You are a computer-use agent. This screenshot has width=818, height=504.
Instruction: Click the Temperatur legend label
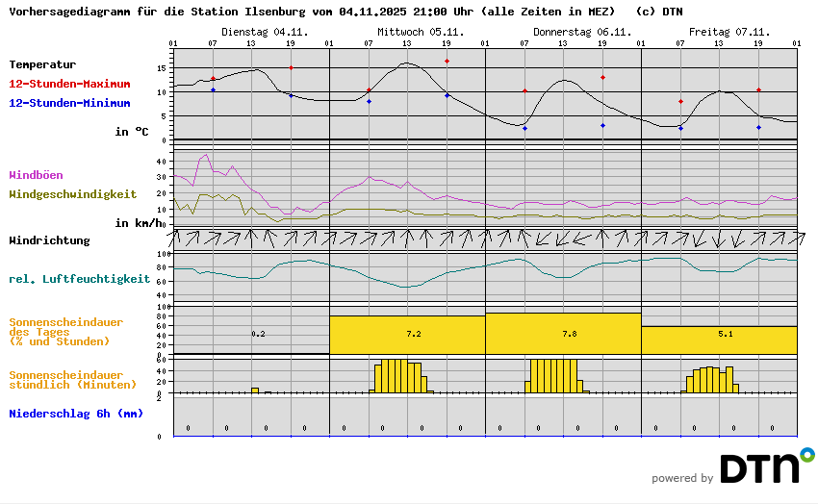pos(42,64)
